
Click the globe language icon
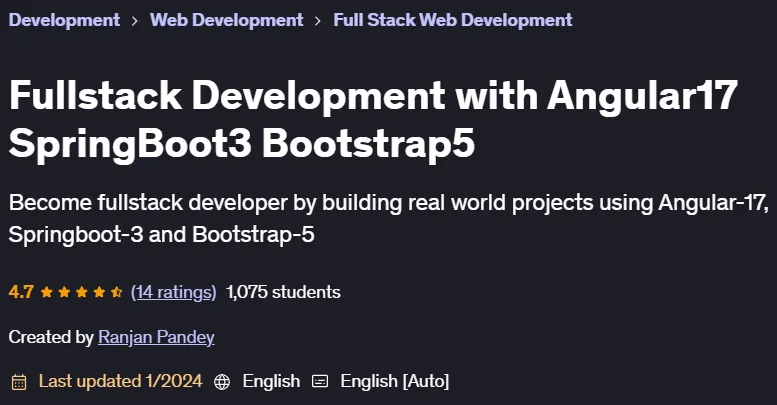(x=222, y=382)
